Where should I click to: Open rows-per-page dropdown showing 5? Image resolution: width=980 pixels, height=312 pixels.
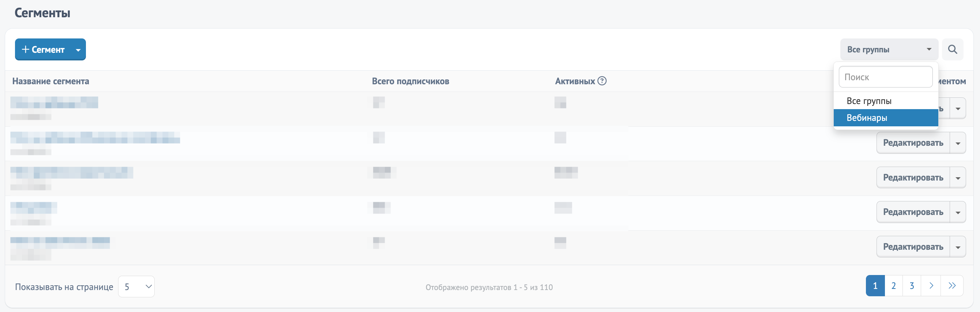click(x=136, y=287)
